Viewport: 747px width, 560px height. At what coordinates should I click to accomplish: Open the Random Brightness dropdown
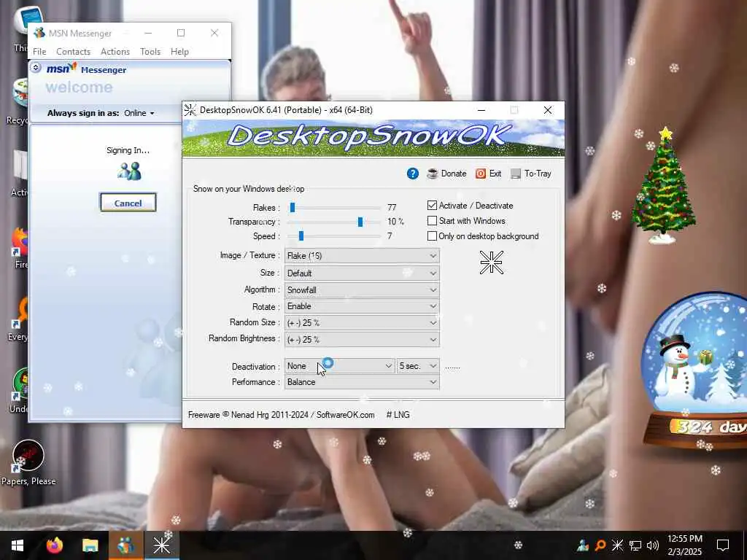(362, 340)
